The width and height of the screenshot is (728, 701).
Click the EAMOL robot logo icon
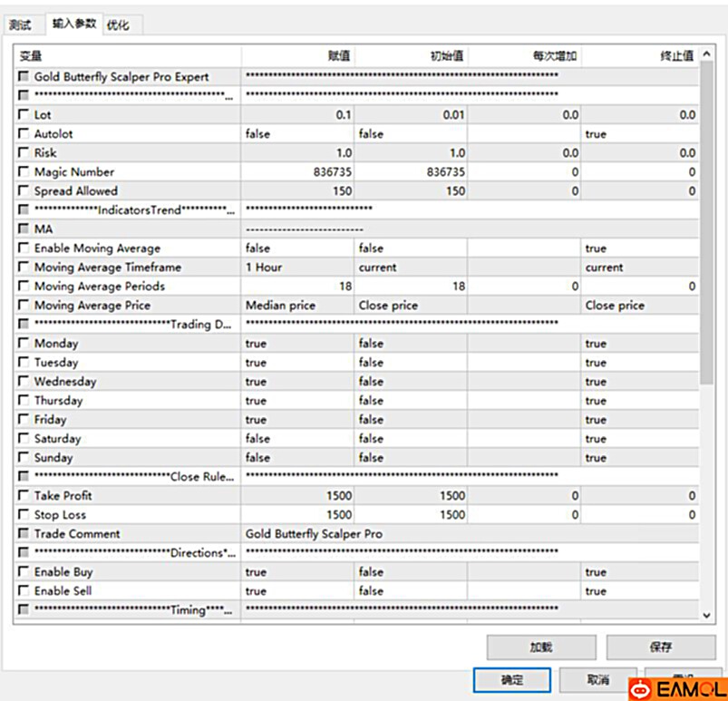pyautogui.click(x=641, y=689)
